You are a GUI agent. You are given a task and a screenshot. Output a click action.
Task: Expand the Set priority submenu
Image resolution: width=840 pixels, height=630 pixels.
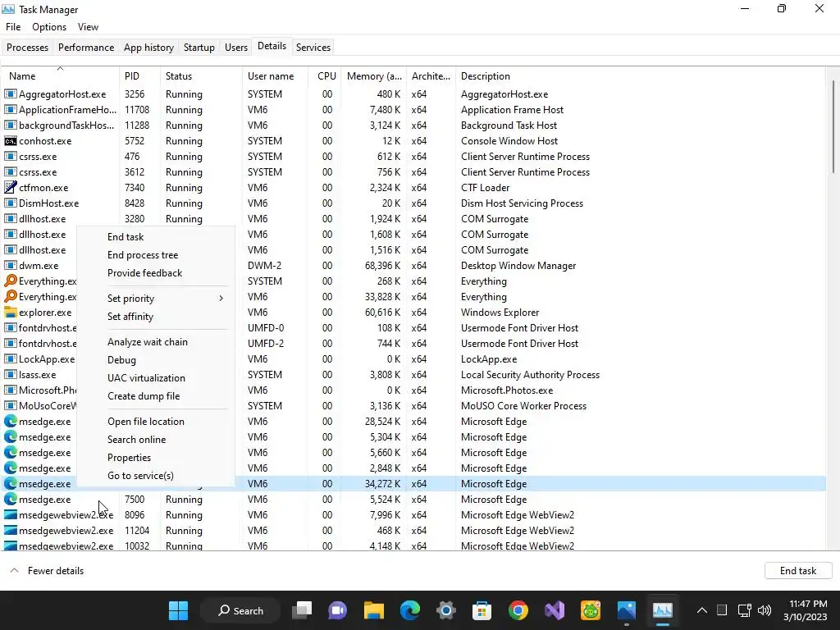tap(155, 299)
